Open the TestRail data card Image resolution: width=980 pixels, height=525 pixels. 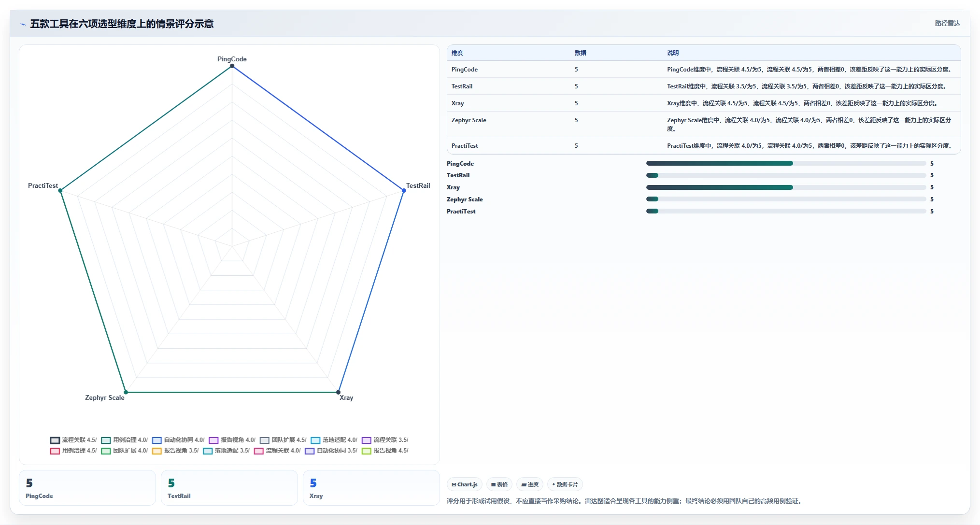pyautogui.click(x=229, y=488)
